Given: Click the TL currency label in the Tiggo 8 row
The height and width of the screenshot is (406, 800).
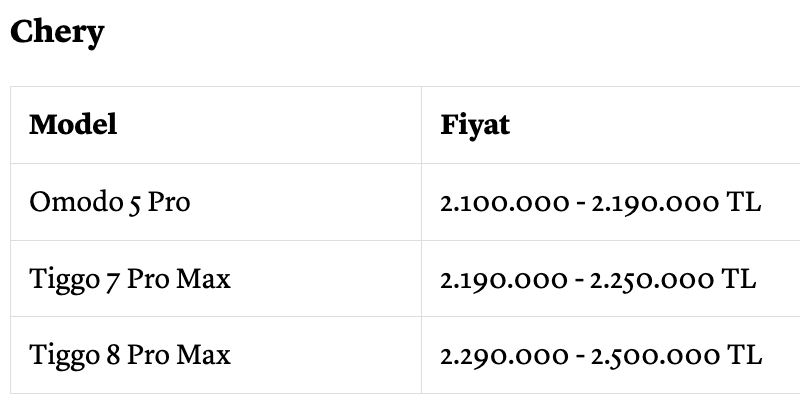Looking at the screenshot, I should pos(744,354).
